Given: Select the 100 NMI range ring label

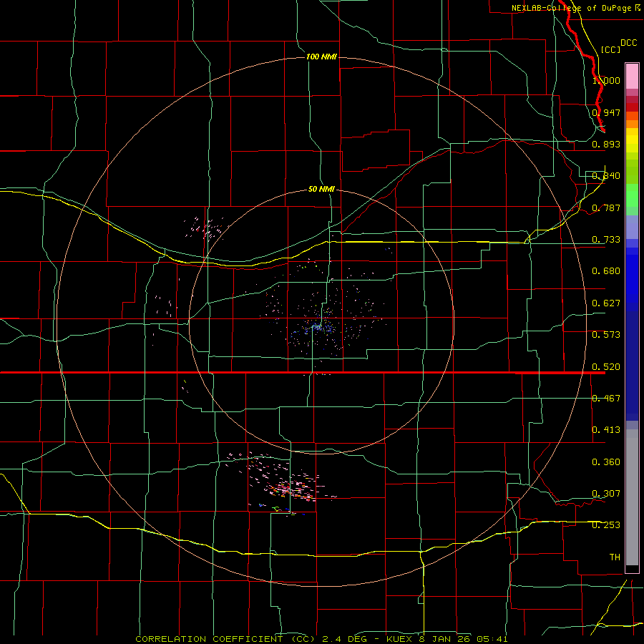Looking at the screenshot, I should point(321,57).
